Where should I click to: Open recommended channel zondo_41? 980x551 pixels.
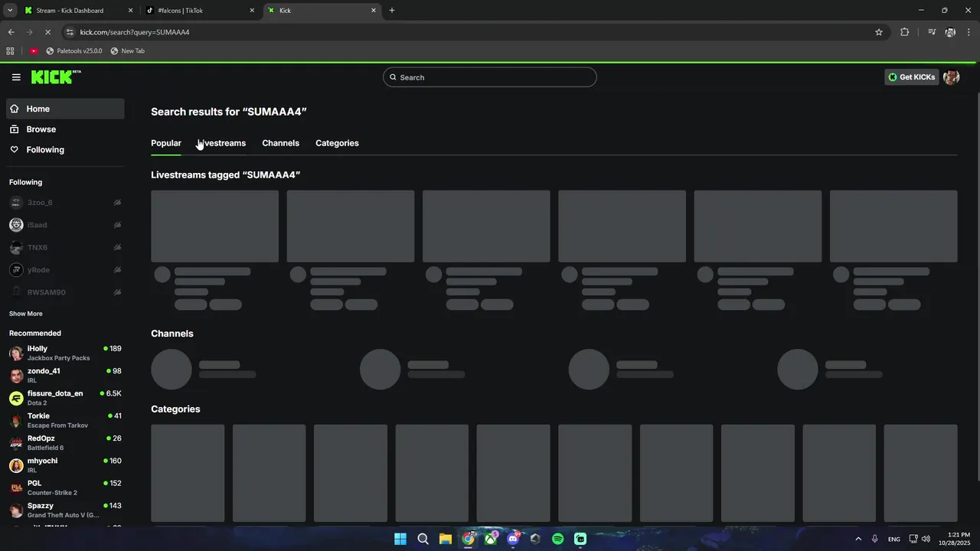click(x=65, y=375)
